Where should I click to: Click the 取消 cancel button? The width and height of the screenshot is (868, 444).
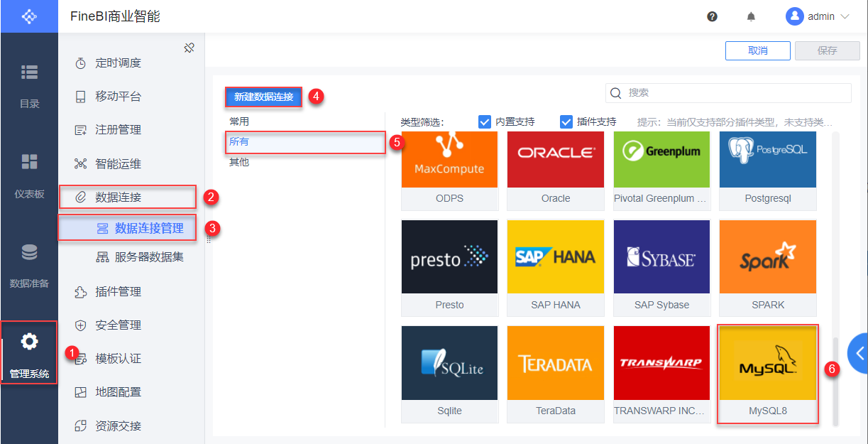point(757,50)
